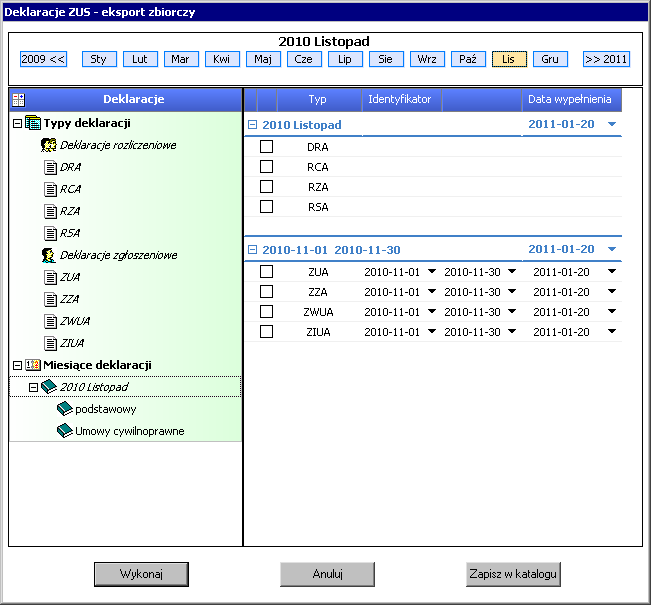This screenshot has height=605, width=651.
Task: Click the grid icon in Deklaracje header
Action: 18,100
